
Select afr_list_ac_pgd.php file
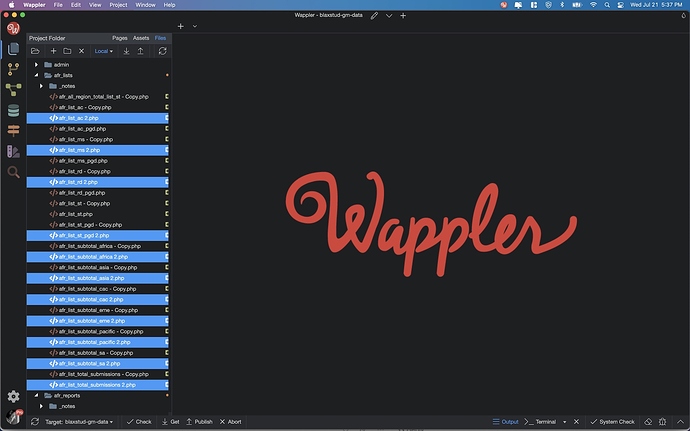pos(97,129)
